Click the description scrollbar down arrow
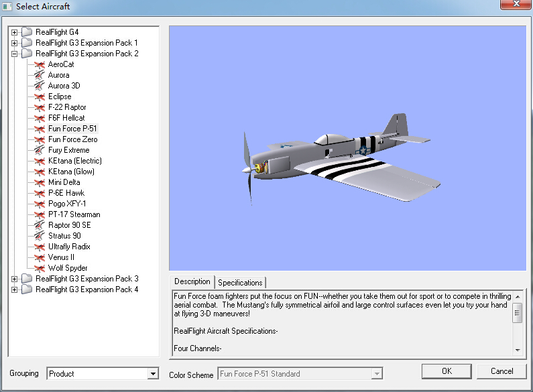Screen dimensions: 533x392 click(x=518, y=350)
